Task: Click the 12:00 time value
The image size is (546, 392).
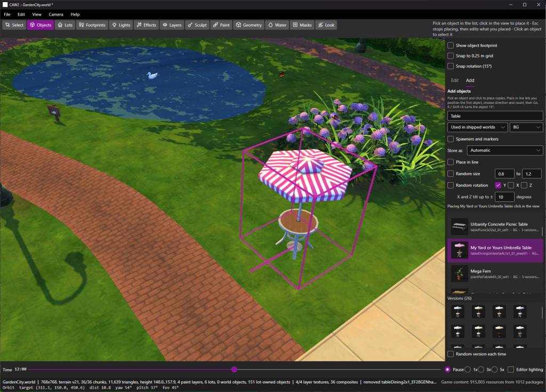Action: click(x=21, y=369)
